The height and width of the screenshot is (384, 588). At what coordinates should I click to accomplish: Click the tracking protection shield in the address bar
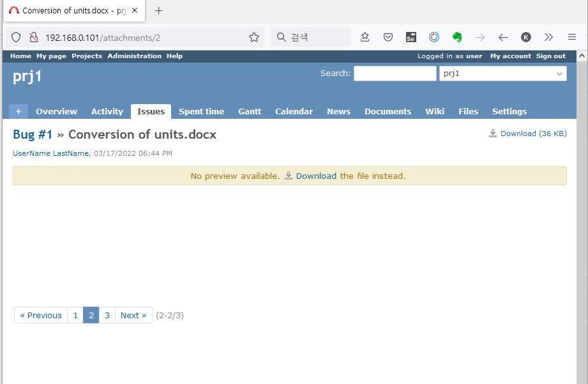[16, 36]
